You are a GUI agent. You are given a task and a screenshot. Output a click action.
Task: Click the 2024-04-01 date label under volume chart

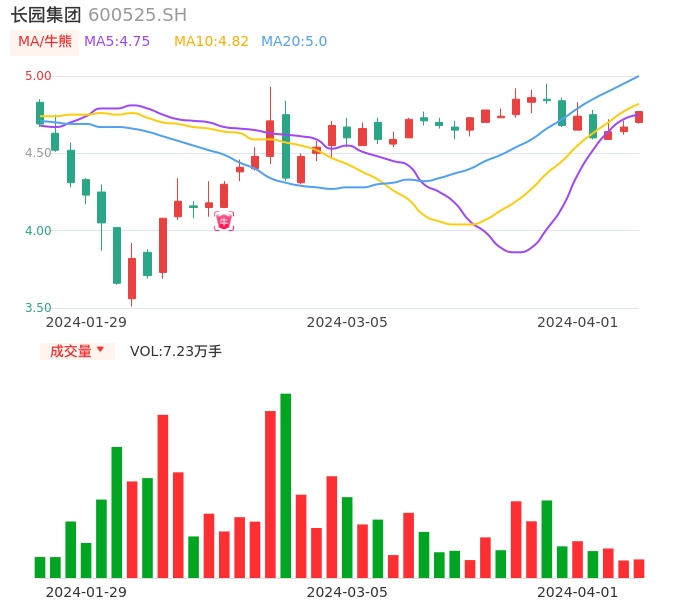pos(578,592)
